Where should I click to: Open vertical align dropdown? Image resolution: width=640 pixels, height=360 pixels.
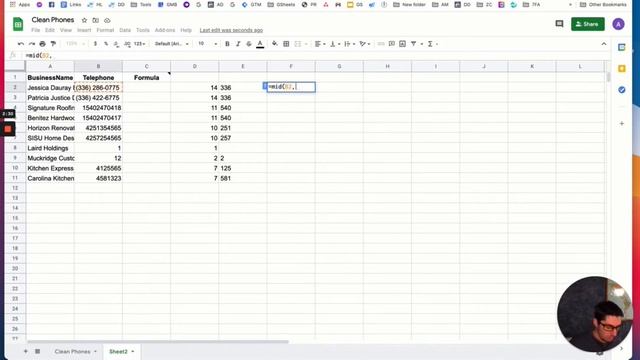point(335,44)
